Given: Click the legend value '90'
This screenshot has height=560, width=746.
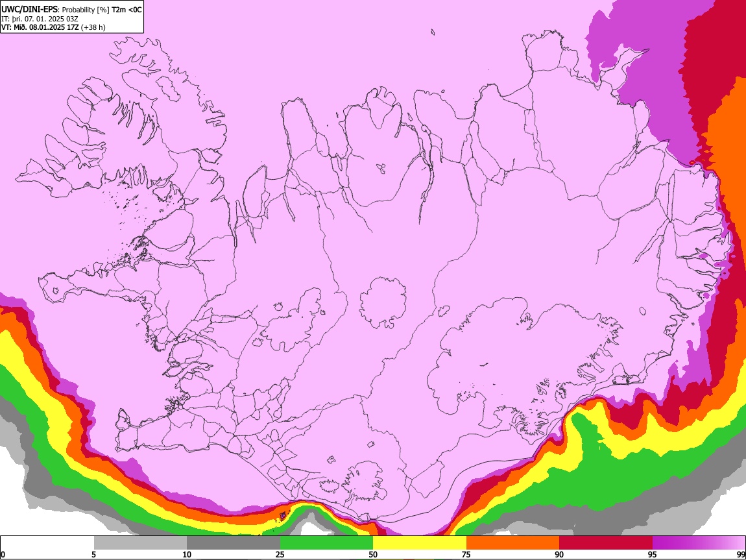Looking at the screenshot, I should [x=559, y=554].
